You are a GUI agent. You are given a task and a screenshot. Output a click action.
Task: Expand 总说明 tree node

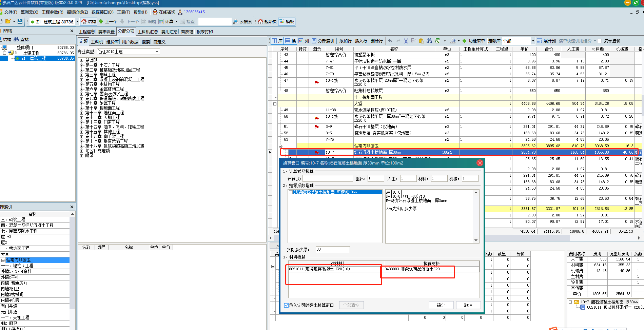pos(82,60)
